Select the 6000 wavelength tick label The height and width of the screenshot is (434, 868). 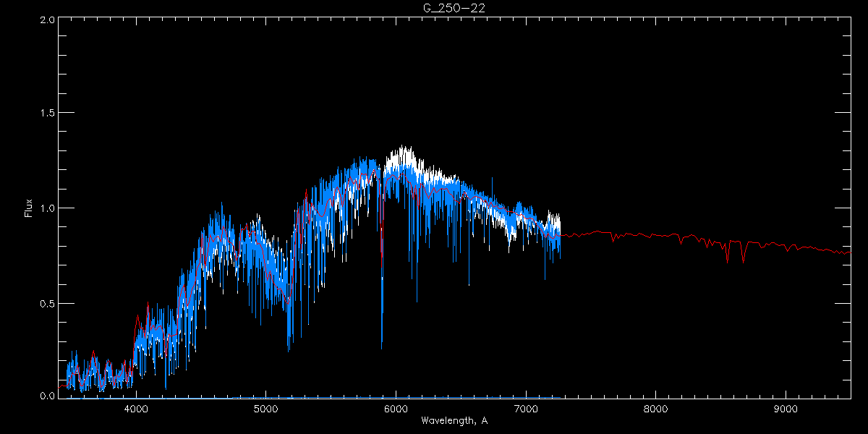tap(396, 409)
